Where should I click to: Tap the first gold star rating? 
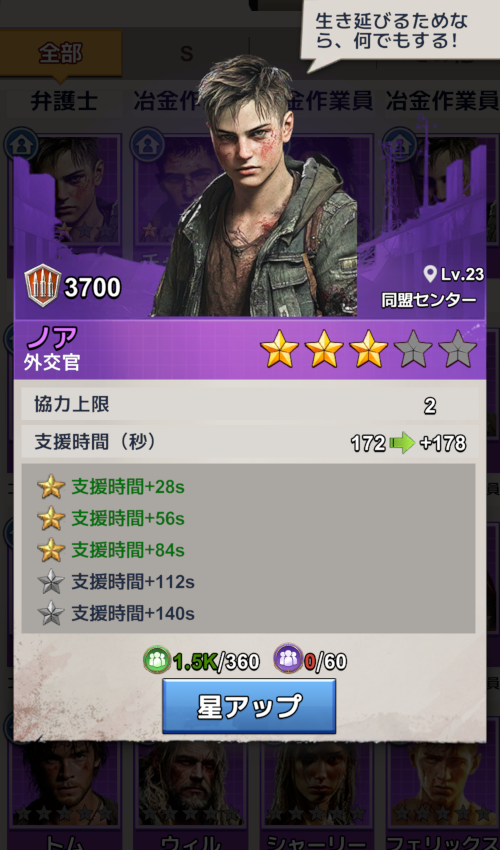(279, 349)
